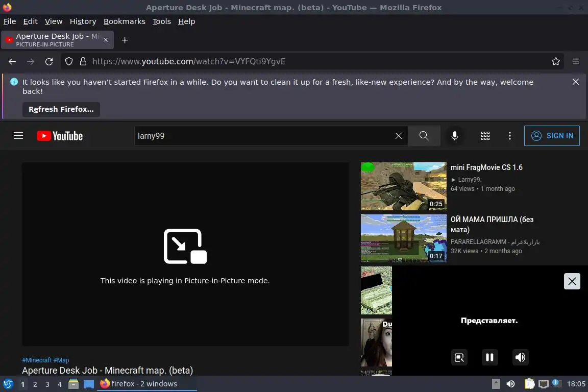
Task: Click video title Aperture Desk Job text
Action: point(107,371)
